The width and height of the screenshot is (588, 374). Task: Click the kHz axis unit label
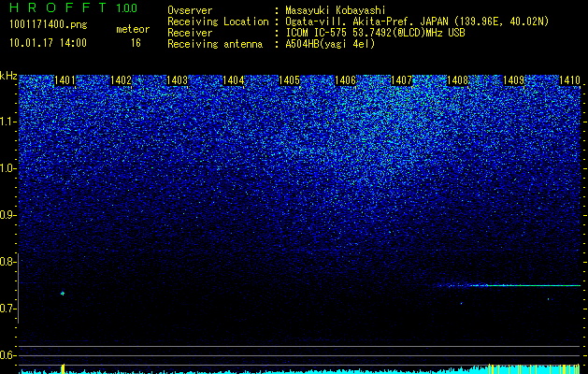(x=8, y=76)
